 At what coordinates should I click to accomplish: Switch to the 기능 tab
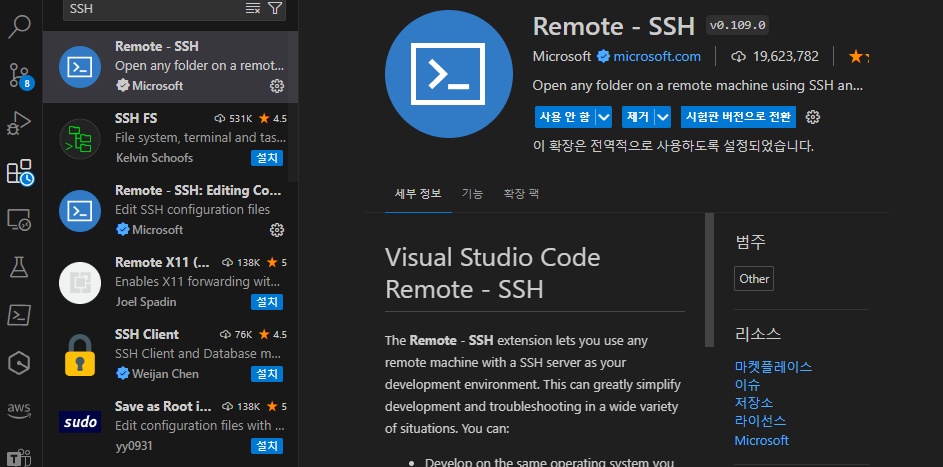click(472, 194)
